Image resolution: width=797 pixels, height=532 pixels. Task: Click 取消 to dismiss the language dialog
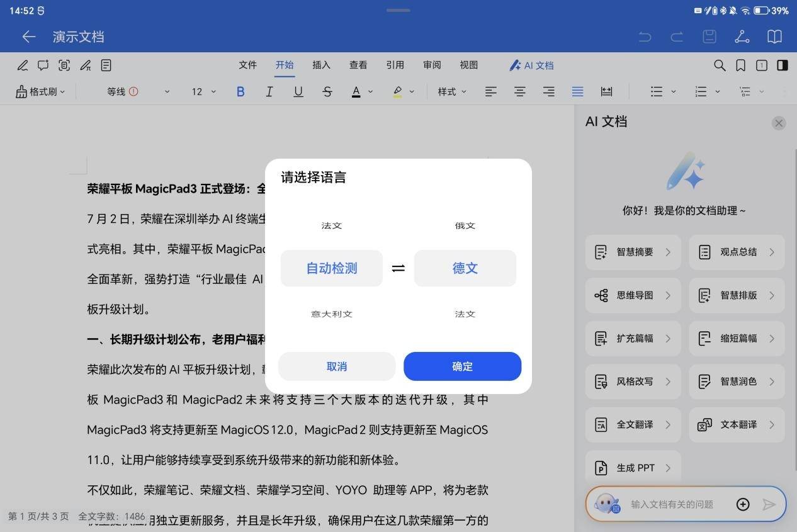click(x=336, y=366)
